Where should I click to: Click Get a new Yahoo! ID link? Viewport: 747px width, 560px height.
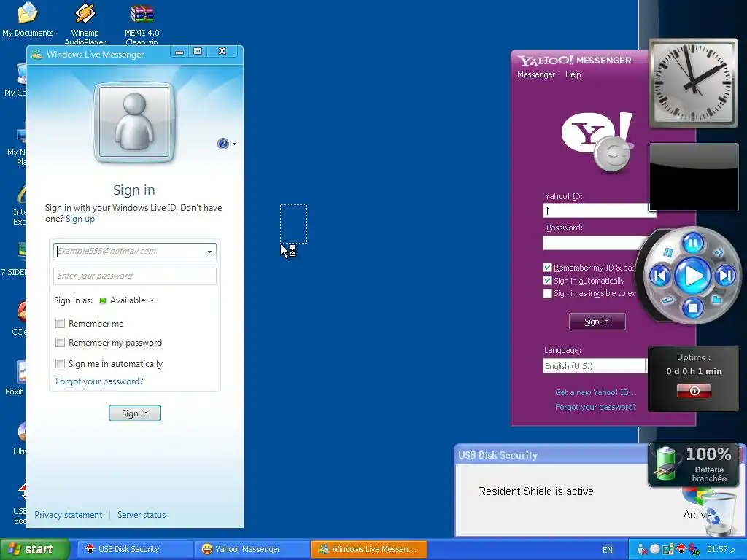click(x=595, y=392)
